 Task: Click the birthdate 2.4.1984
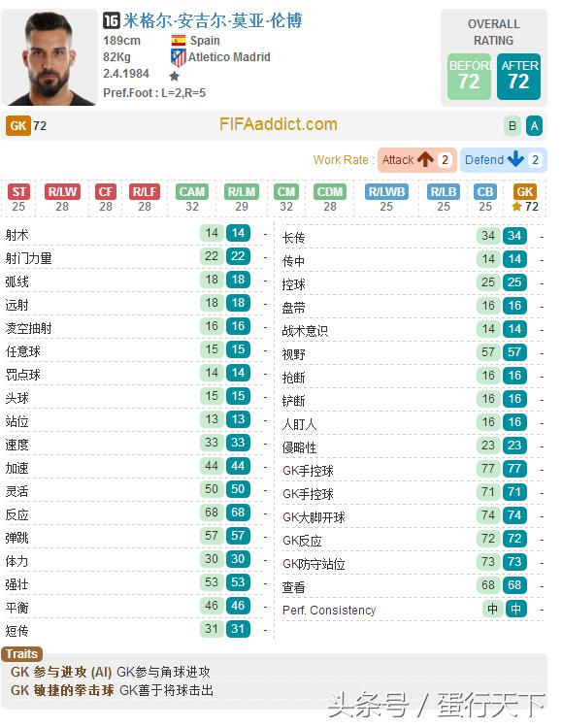coord(126,74)
